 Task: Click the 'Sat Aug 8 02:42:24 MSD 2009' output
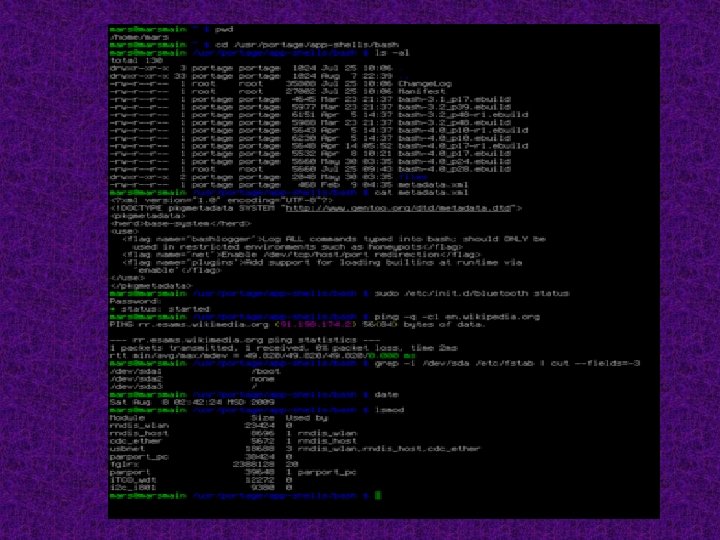[192, 403]
